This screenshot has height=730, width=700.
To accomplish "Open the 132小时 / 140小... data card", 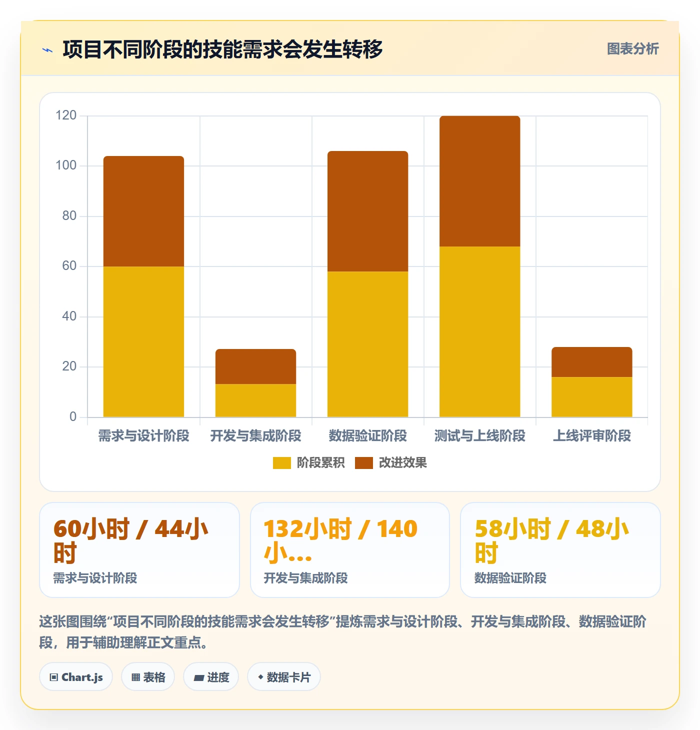I will pos(350,550).
